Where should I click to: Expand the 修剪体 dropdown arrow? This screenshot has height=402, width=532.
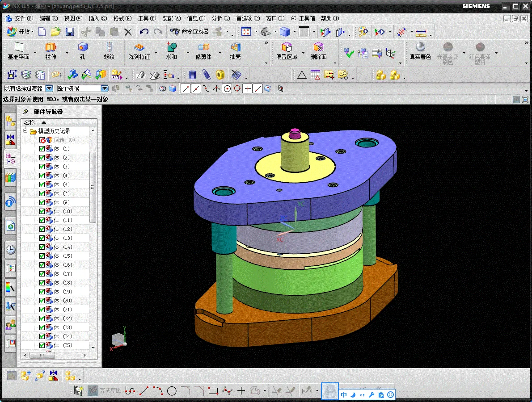[x=220, y=53]
